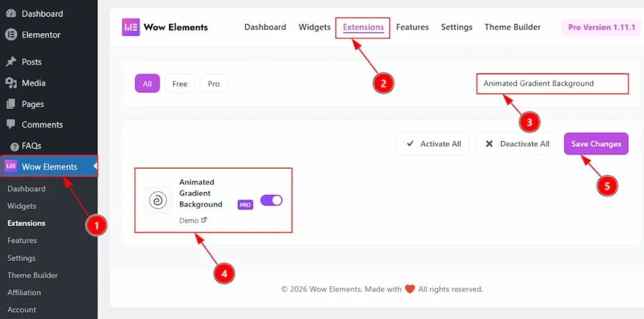This screenshot has width=644, height=319.
Task: Click the Pages stack icon
Action: (x=11, y=104)
